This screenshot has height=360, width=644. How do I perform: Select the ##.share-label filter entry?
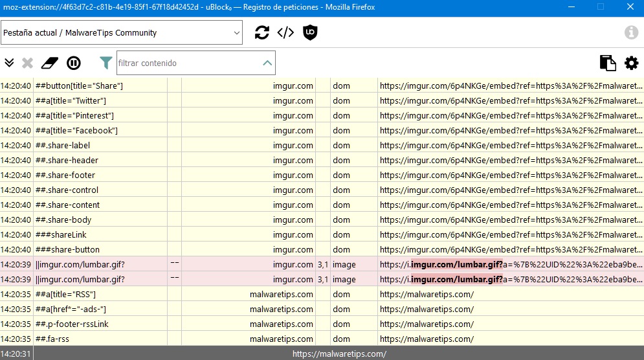(62, 145)
